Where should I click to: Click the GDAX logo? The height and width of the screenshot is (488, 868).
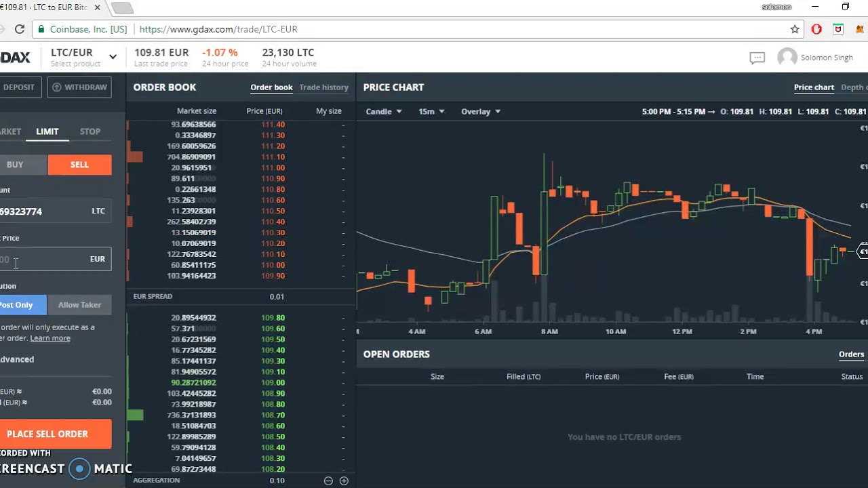click(x=15, y=58)
